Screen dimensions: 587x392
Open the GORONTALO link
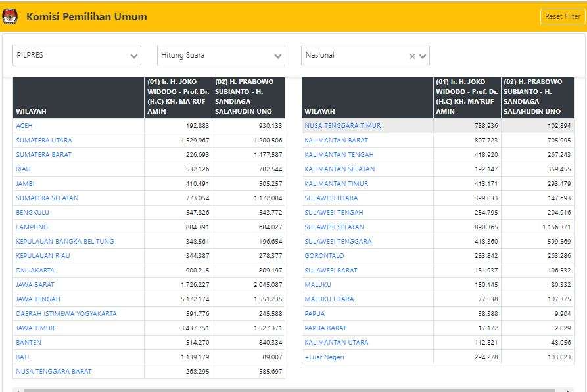324,256
